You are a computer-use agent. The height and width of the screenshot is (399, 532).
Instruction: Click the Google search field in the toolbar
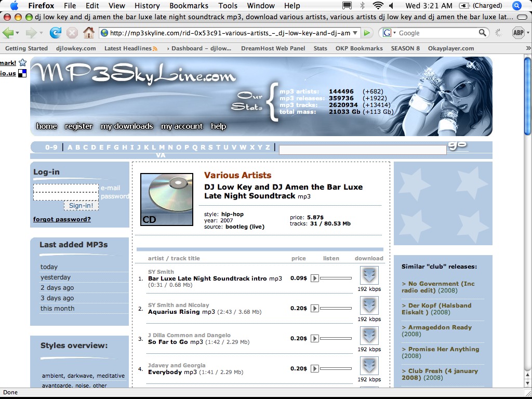437,33
